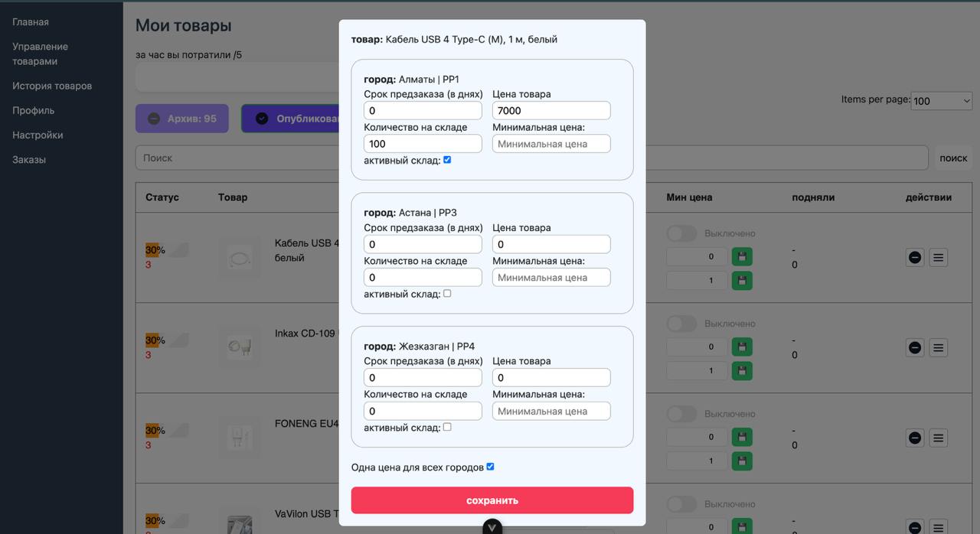Click the hamburger menu icon in the FONENG row
The height and width of the screenshot is (534, 980).
(x=938, y=438)
